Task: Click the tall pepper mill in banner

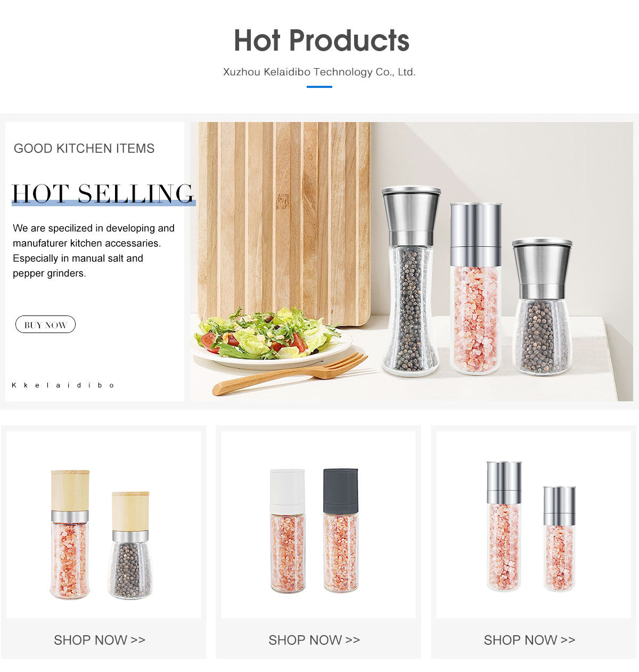Action: [411, 280]
